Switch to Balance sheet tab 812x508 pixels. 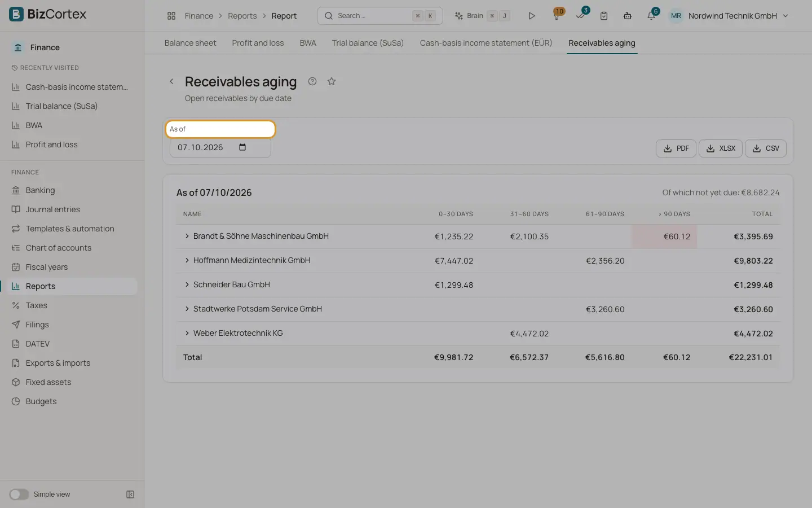(x=190, y=43)
